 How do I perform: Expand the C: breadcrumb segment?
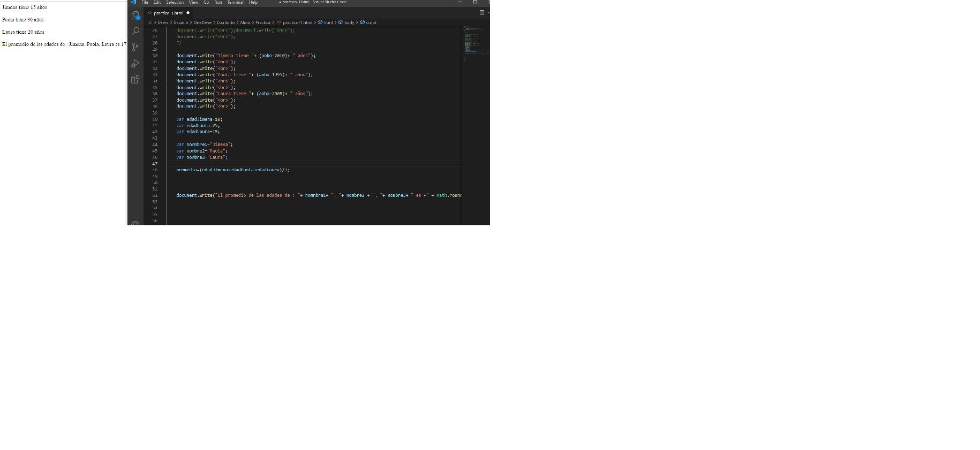(x=150, y=22)
